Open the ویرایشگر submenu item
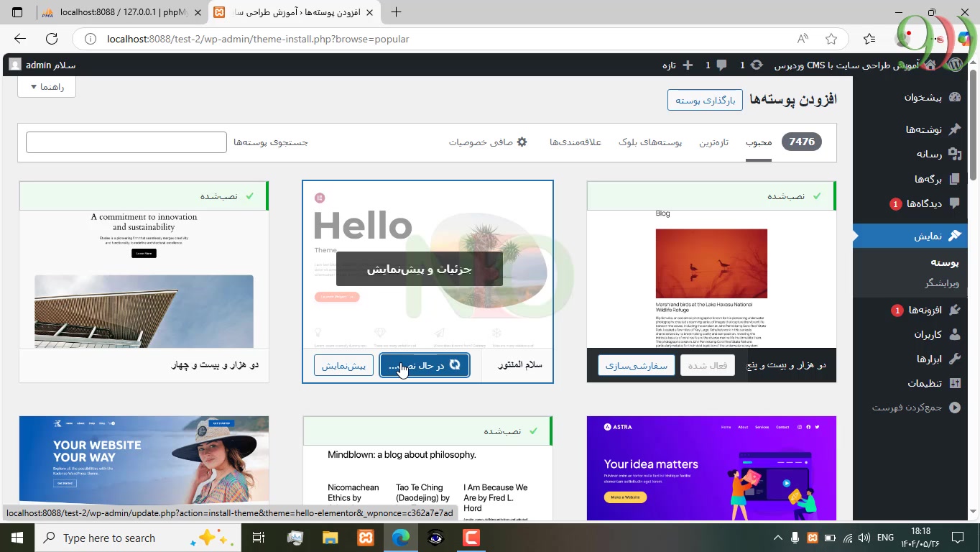Image resolution: width=980 pixels, height=552 pixels. coord(942,283)
